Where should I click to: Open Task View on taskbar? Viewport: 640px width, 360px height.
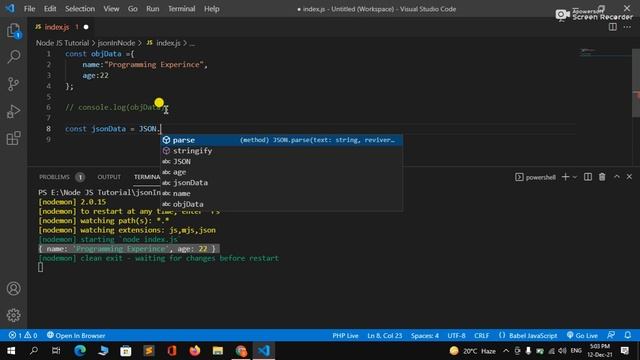56,351
